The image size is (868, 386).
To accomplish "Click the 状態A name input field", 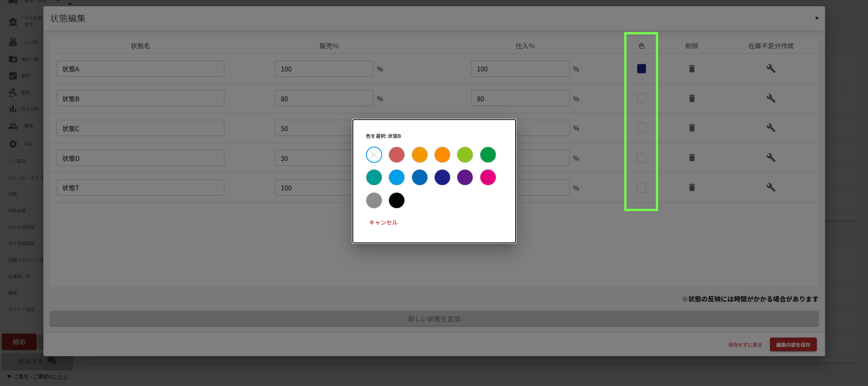I will click(x=140, y=69).
